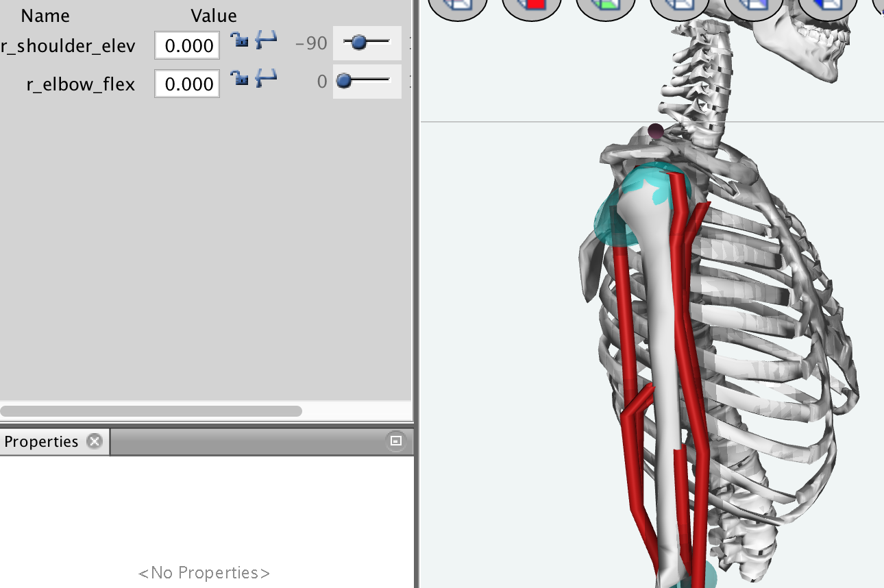Click the No Properties placeholder text
884x588 pixels.
(x=205, y=572)
